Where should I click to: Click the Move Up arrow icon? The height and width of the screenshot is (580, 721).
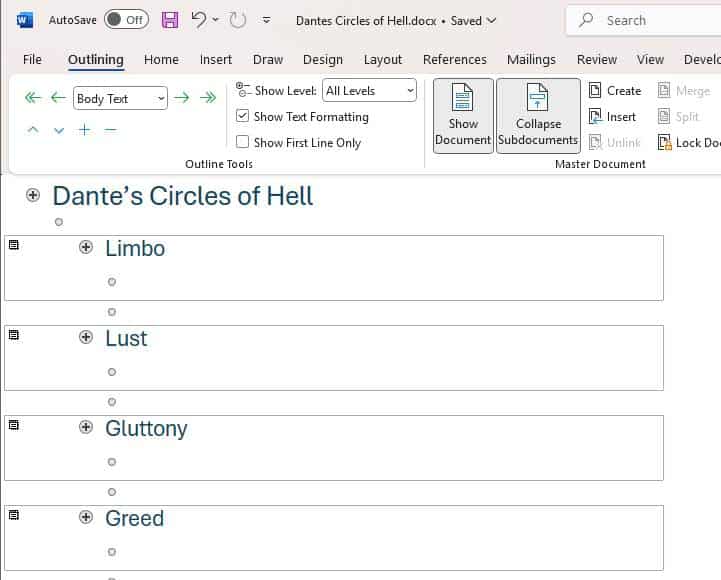pos(33,130)
